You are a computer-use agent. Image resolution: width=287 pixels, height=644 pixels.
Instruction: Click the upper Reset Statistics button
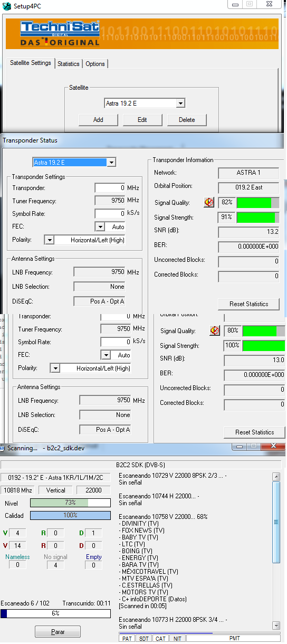click(x=248, y=304)
